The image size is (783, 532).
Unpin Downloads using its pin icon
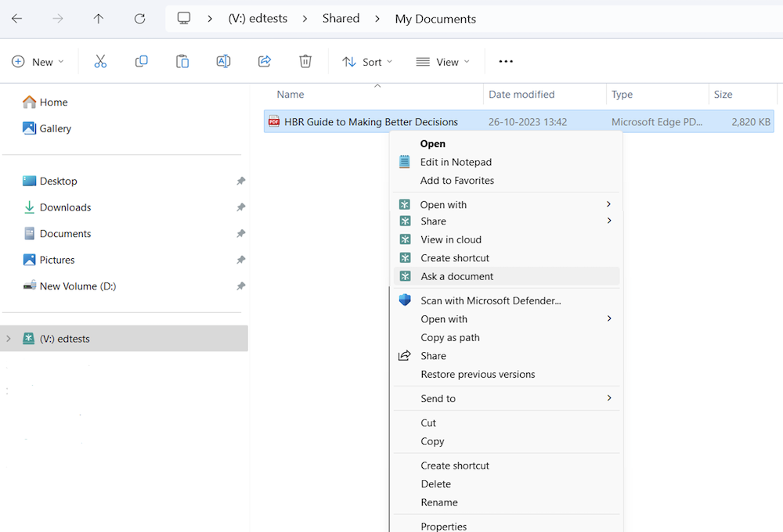[x=240, y=207]
